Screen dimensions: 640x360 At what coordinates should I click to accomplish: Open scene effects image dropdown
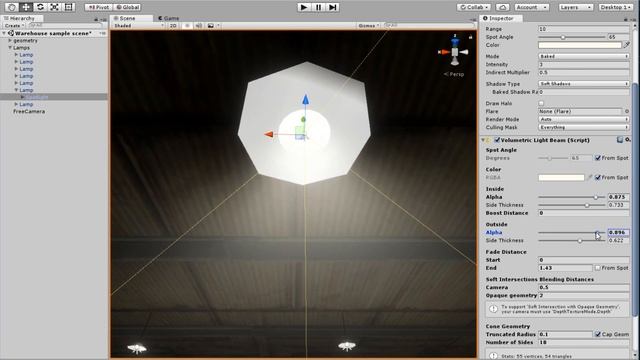[213, 25]
